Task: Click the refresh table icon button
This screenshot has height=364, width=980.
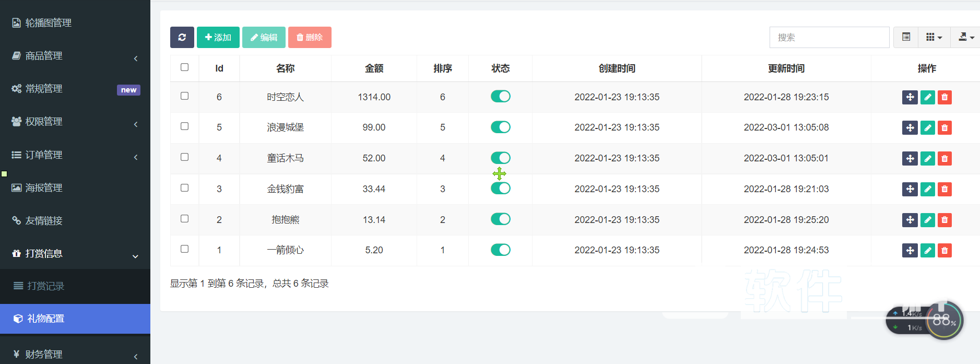Action: [x=182, y=37]
